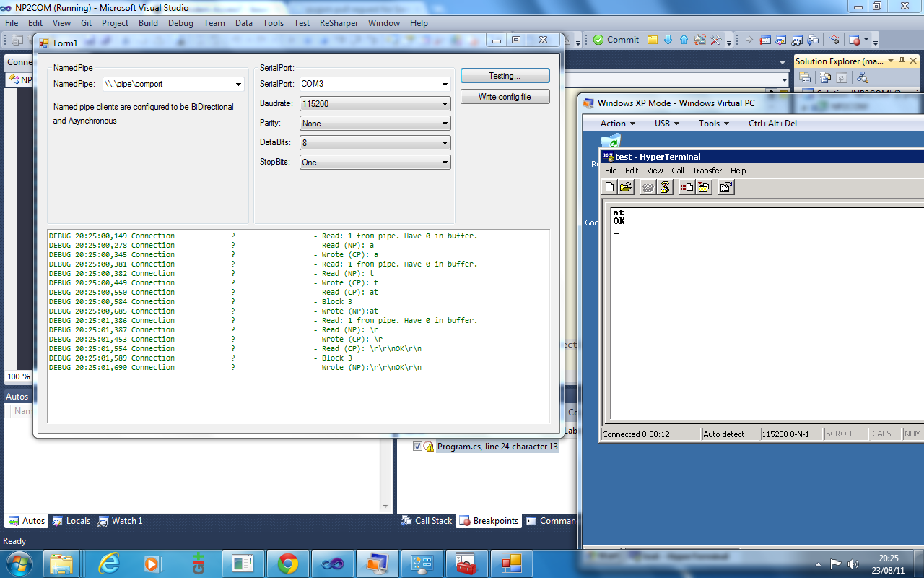Switch to the Locals tab
This screenshot has height=578, width=924.
71,520
